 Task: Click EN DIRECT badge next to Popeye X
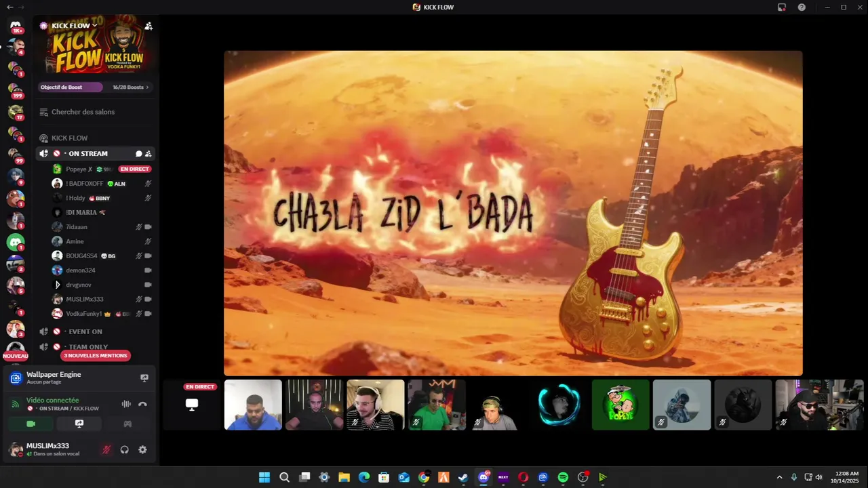click(135, 169)
